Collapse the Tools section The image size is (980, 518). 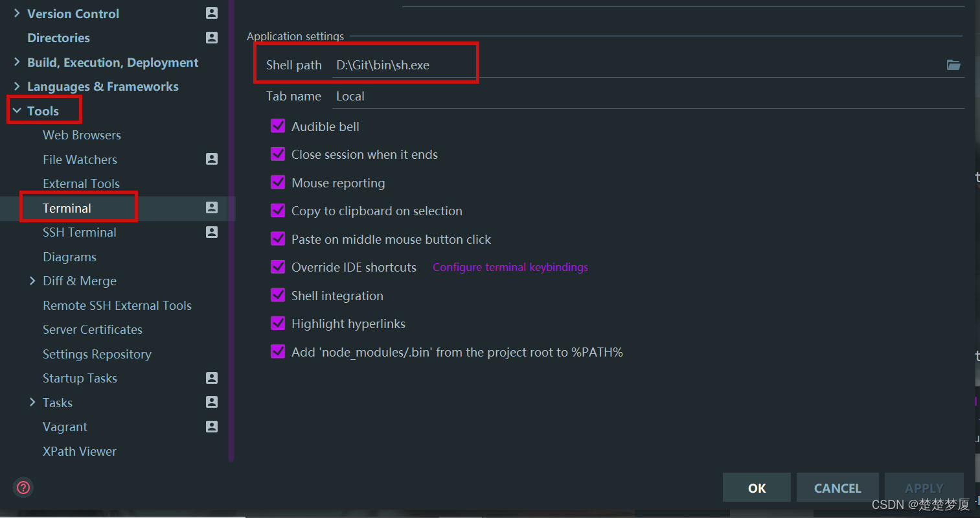(x=17, y=110)
